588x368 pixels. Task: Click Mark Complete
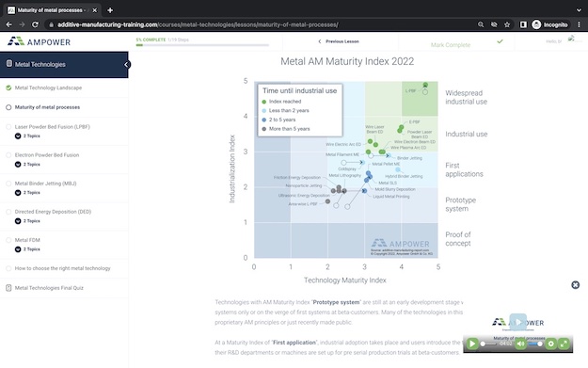(451, 44)
